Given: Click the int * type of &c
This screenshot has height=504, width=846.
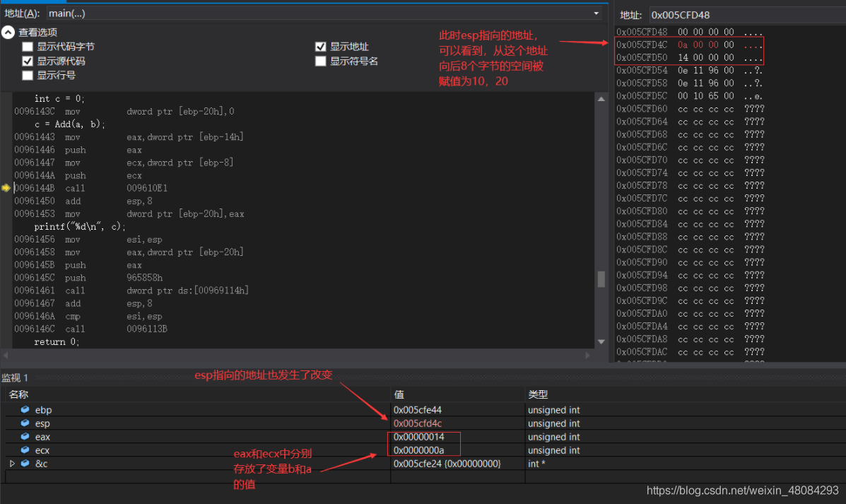Looking at the screenshot, I should click(x=536, y=464).
